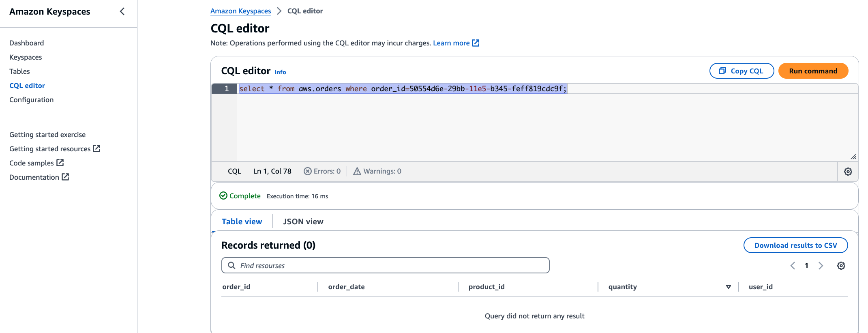The height and width of the screenshot is (333, 868).
Task: Open the Tables section
Action: [19, 71]
